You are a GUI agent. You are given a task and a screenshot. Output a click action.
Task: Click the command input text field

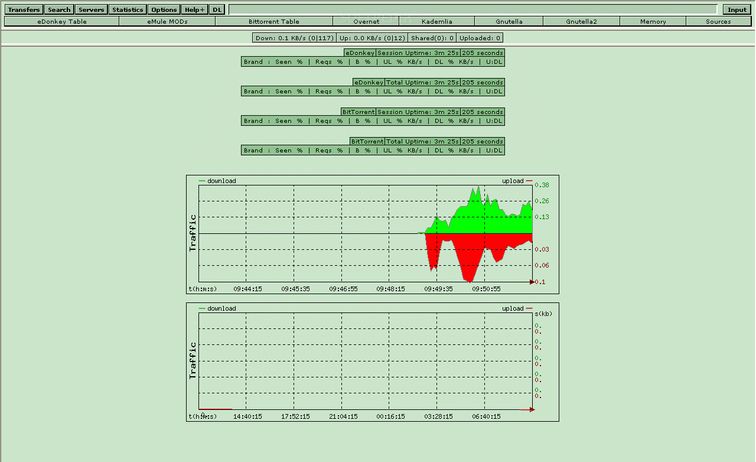point(474,9)
